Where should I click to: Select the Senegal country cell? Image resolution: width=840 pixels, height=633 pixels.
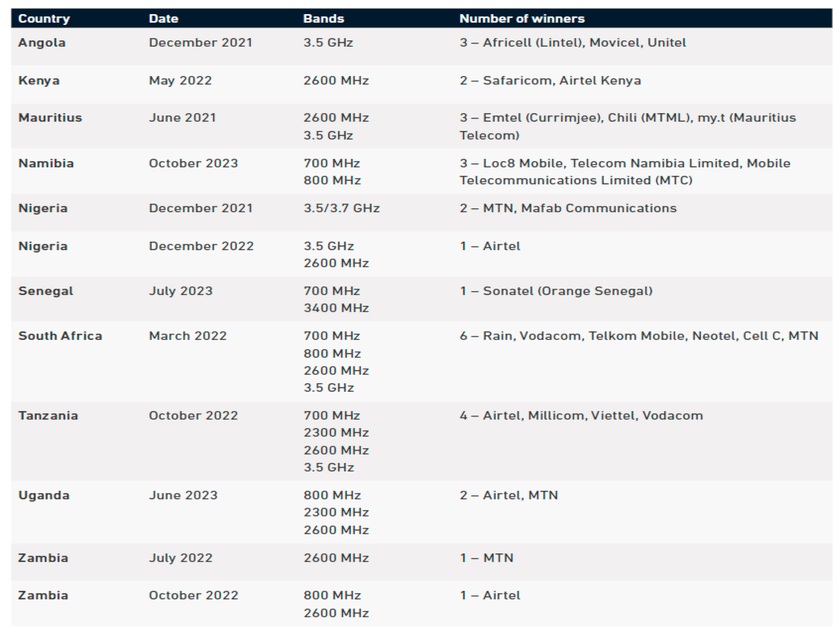(x=46, y=291)
